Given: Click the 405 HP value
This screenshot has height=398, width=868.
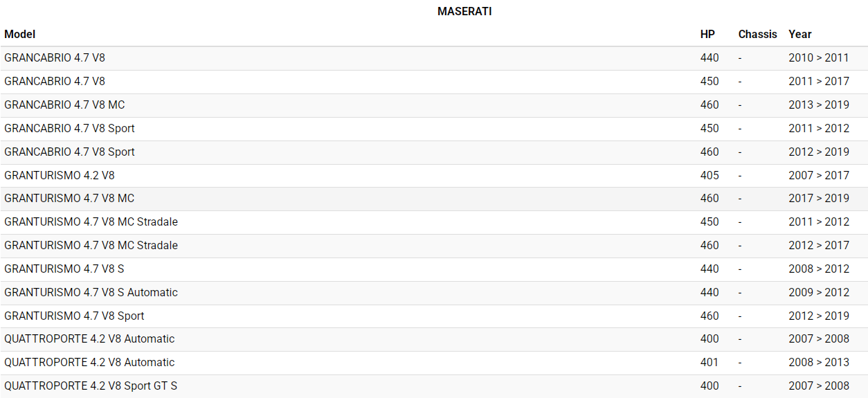Looking at the screenshot, I should (709, 175).
